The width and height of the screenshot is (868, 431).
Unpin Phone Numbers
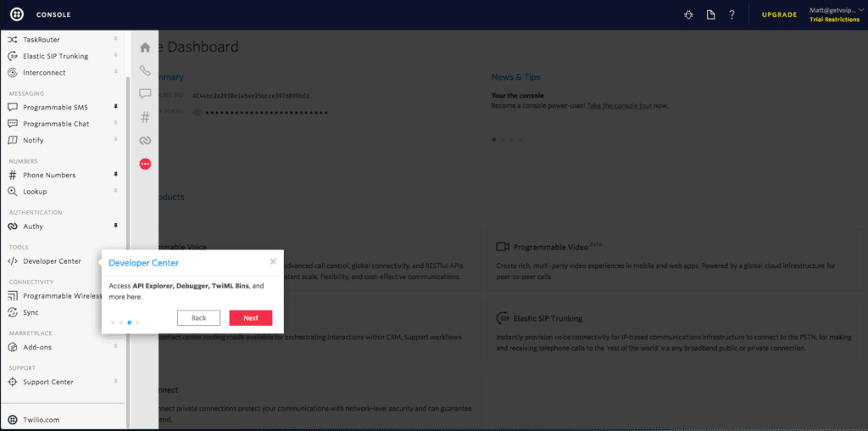click(115, 175)
